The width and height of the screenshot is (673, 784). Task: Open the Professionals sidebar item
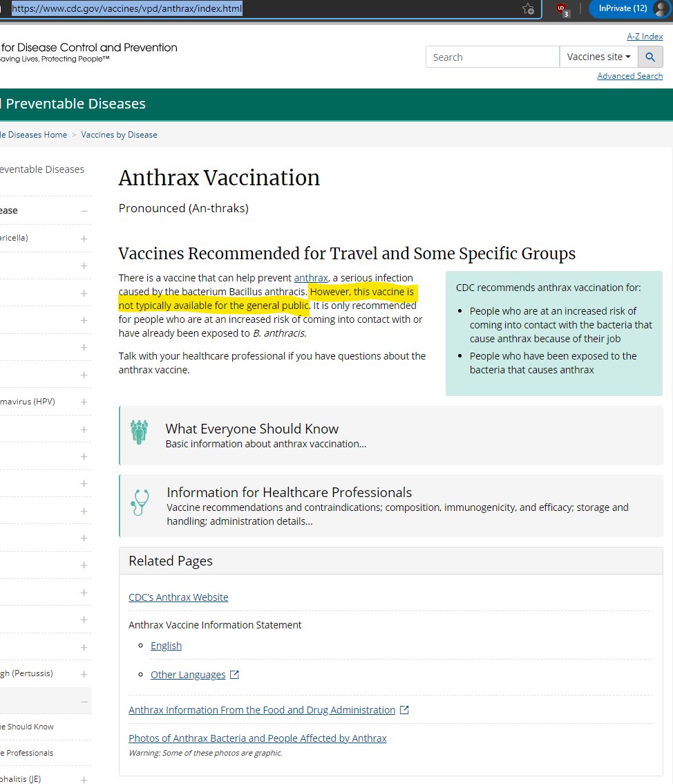point(26,754)
